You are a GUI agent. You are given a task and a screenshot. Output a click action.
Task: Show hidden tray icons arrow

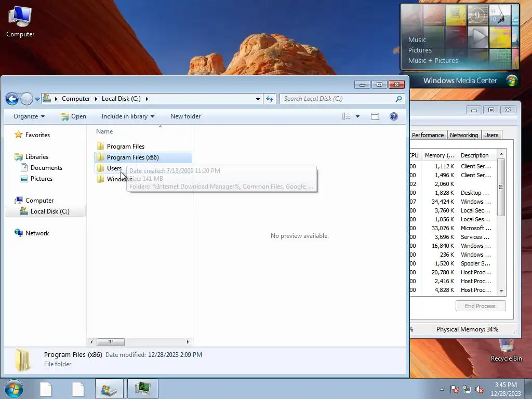[x=442, y=389]
